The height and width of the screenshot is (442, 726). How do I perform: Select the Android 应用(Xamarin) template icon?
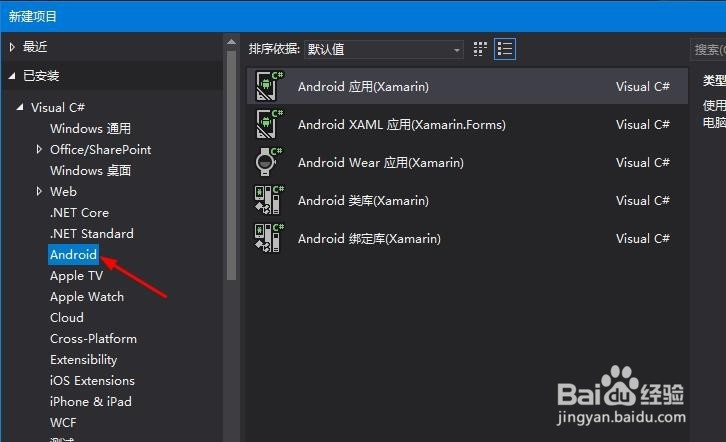[x=269, y=86]
